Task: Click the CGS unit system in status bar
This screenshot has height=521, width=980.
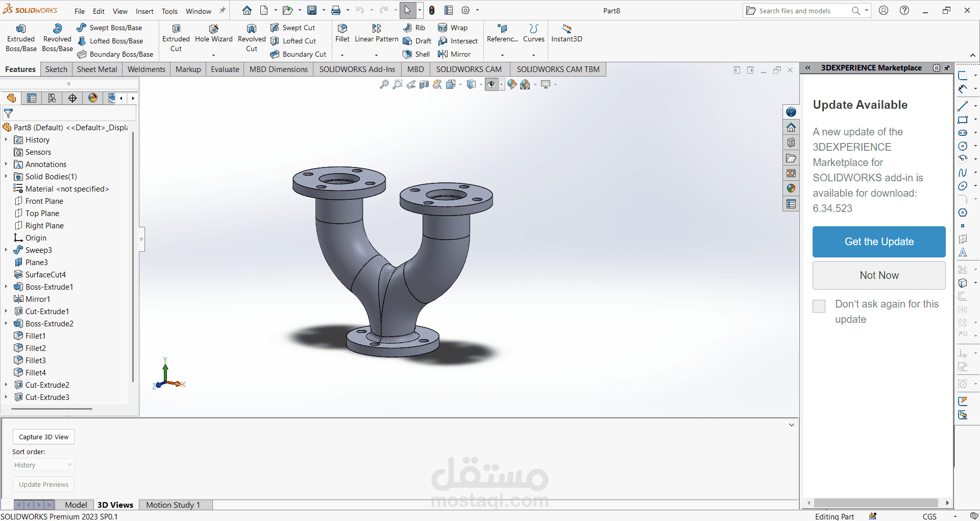Action: pos(929,516)
